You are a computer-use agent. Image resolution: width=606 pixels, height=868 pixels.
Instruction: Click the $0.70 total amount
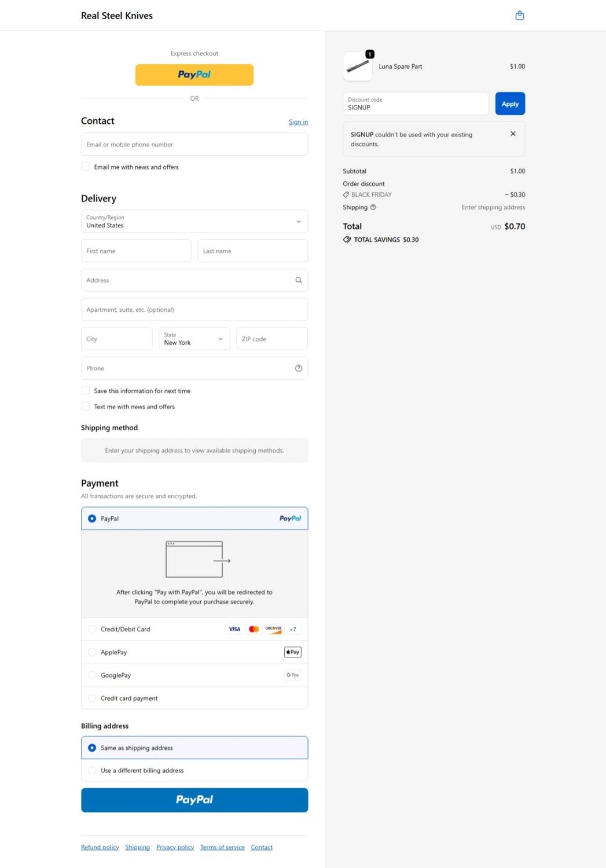click(515, 226)
